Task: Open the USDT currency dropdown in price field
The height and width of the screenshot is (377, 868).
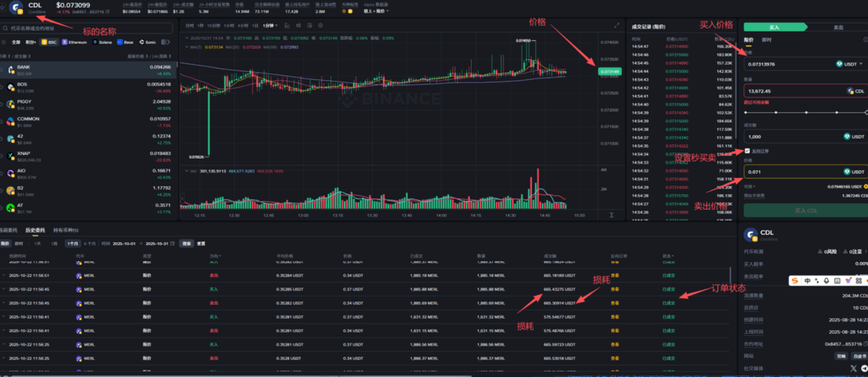Action: pyautogui.click(x=849, y=64)
